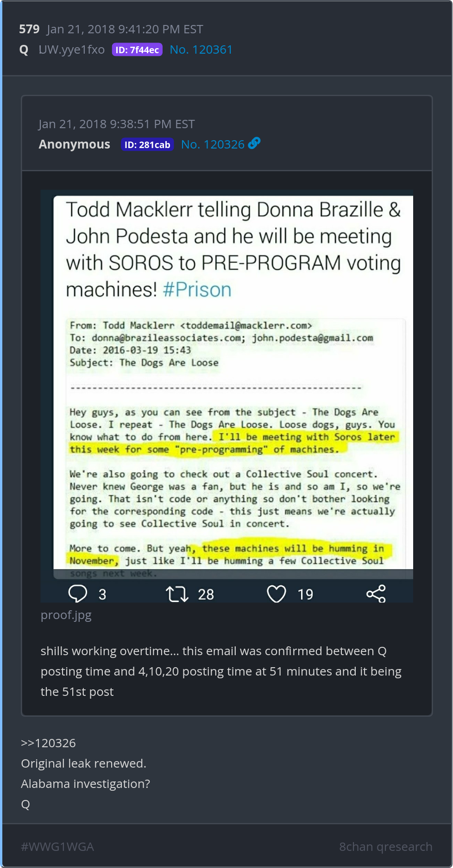Click the proof.jpg file name
This screenshot has width=453, height=868.
coord(66,615)
